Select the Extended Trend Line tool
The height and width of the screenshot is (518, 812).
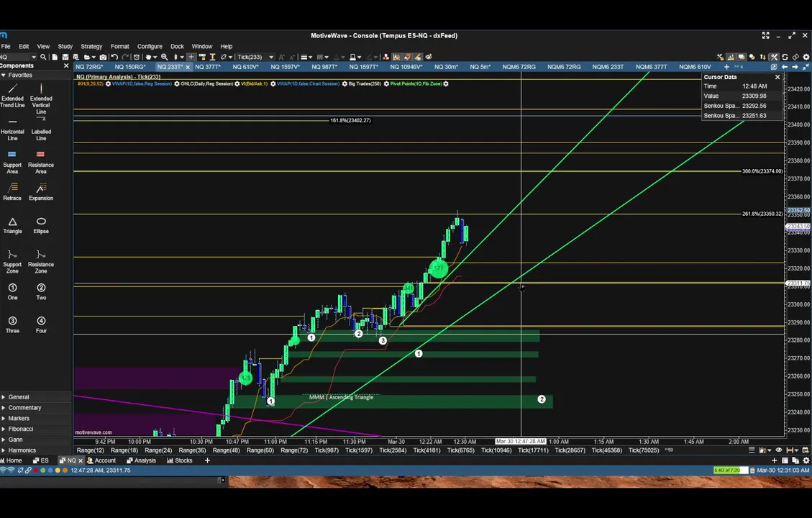12,96
